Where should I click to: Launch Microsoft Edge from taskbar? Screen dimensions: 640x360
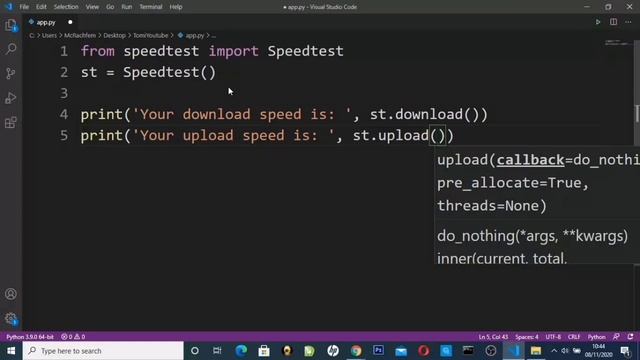[x=241, y=351]
